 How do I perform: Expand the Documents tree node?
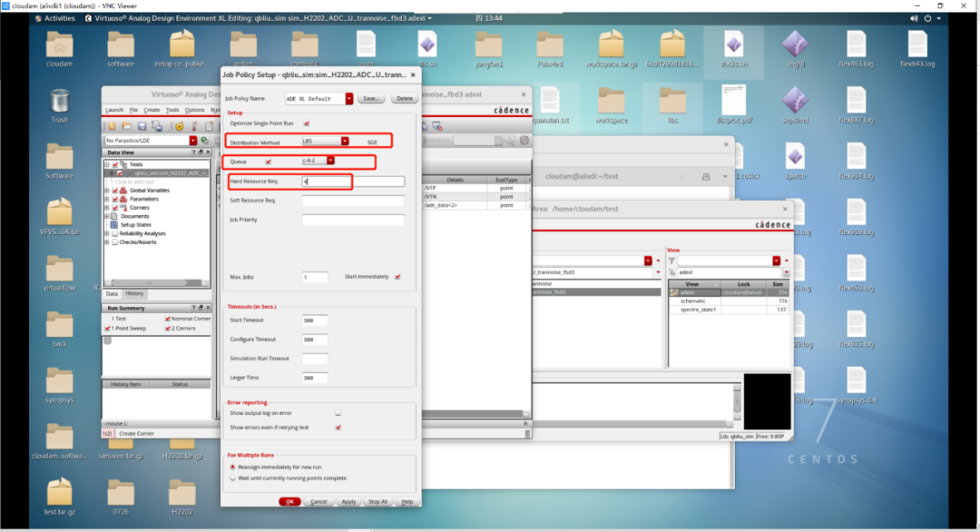[x=107, y=216]
